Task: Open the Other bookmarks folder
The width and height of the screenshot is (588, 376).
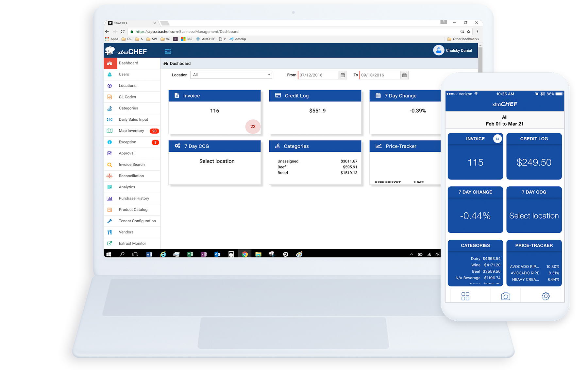Action: 463,39
